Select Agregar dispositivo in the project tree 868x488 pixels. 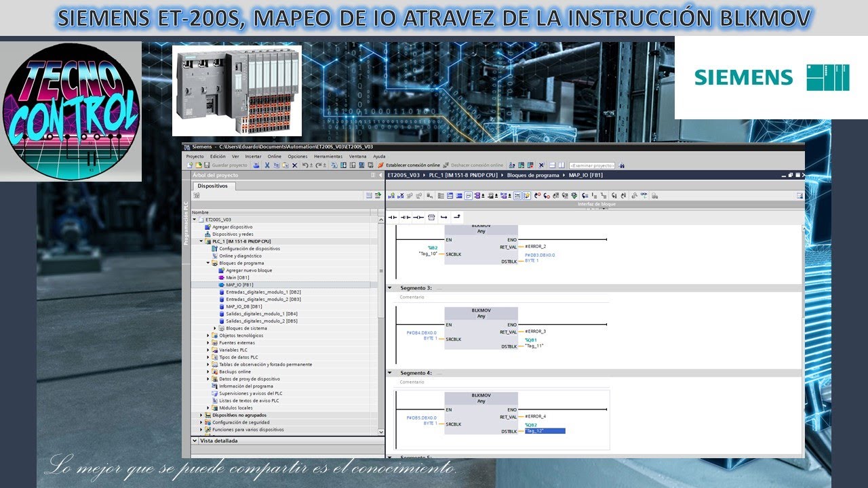click(x=232, y=227)
